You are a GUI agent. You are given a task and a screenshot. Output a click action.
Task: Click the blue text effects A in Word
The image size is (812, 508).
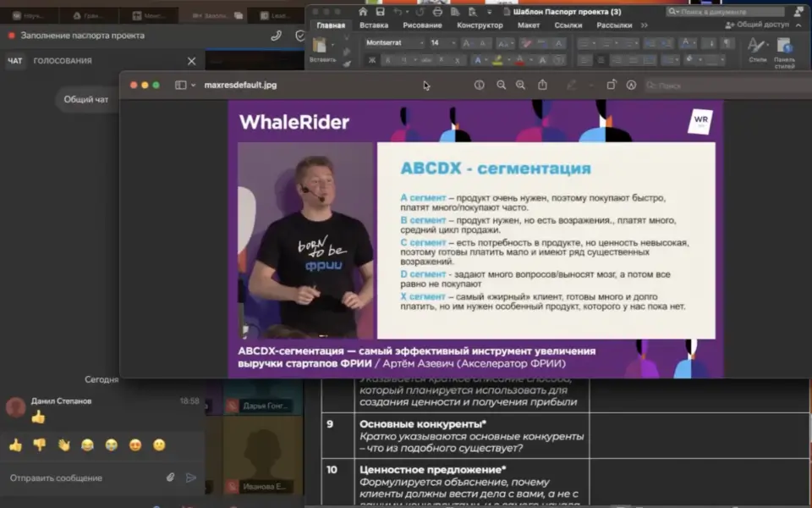coord(477,60)
